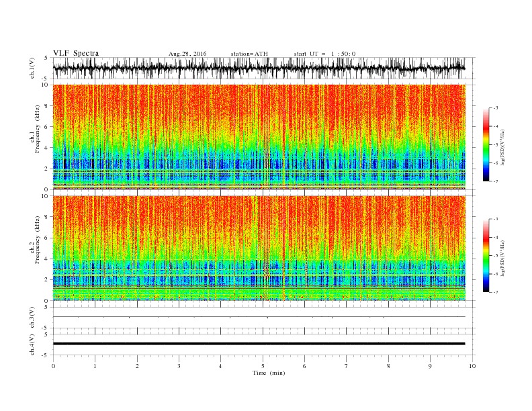532x411 pixels.
Task: Click the "ch.3(V)" axis label
Action: point(32,318)
